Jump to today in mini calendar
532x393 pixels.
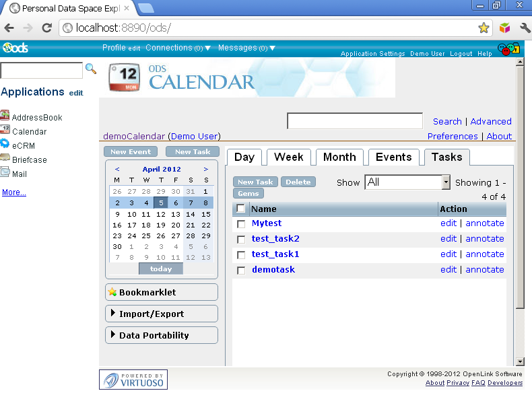coord(161,269)
